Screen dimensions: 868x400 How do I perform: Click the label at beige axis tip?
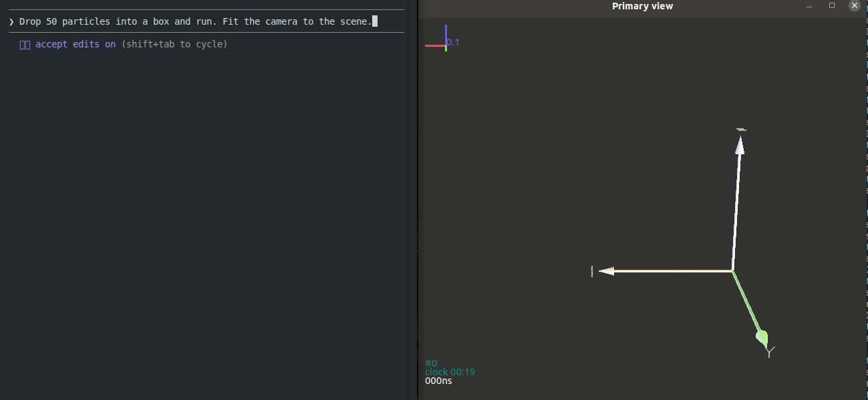[x=592, y=271]
